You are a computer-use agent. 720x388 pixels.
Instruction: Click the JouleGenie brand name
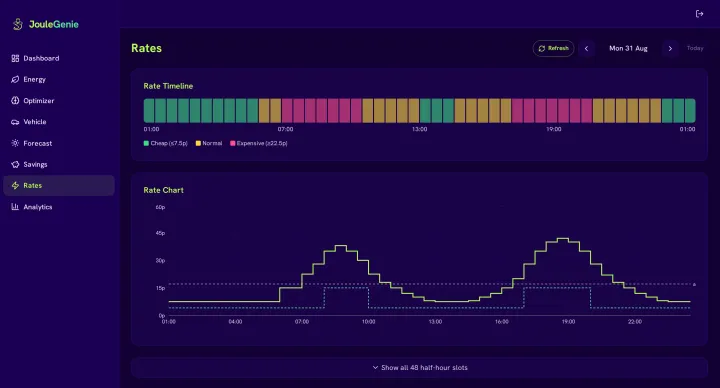tap(54, 24)
